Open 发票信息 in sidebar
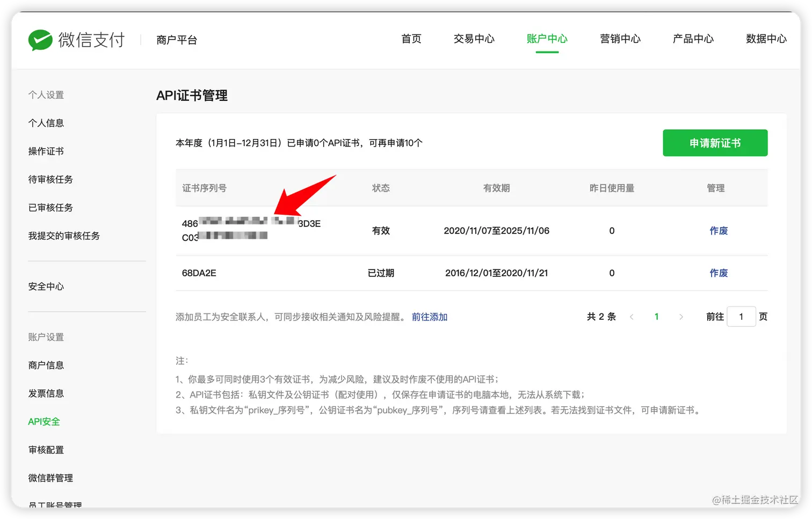The height and width of the screenshot is (519, 812). [46, 393]
